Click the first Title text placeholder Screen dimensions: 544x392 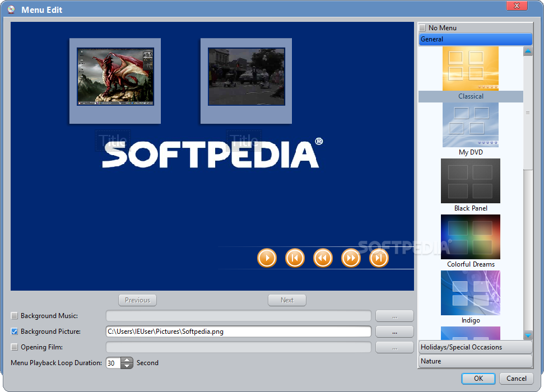point(113,140)
